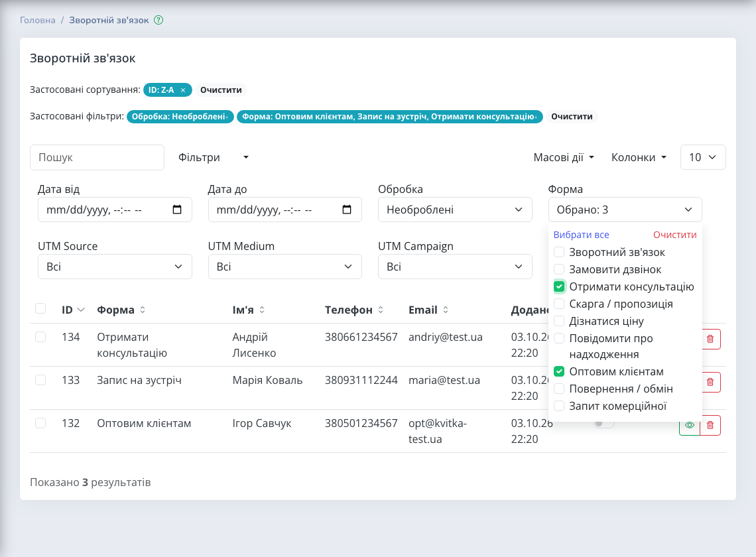Viewport: 756px width, 557px height.
Task: Click email andriy@test.ua
Action: point(446,337)
